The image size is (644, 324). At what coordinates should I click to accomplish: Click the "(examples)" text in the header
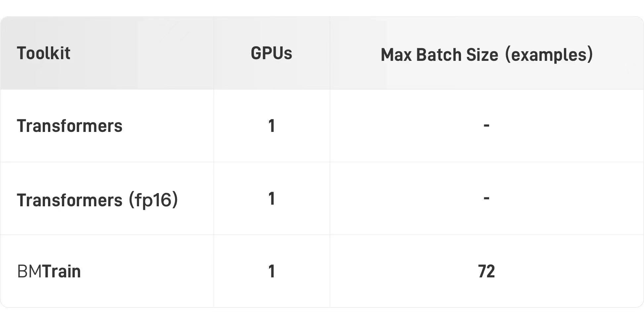549,55
